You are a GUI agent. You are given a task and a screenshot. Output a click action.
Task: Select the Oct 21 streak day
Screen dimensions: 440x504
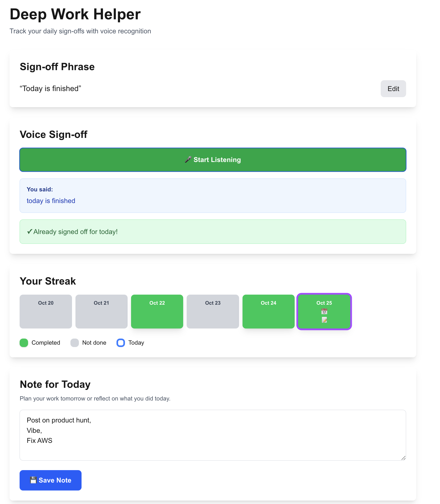(101, 312)
